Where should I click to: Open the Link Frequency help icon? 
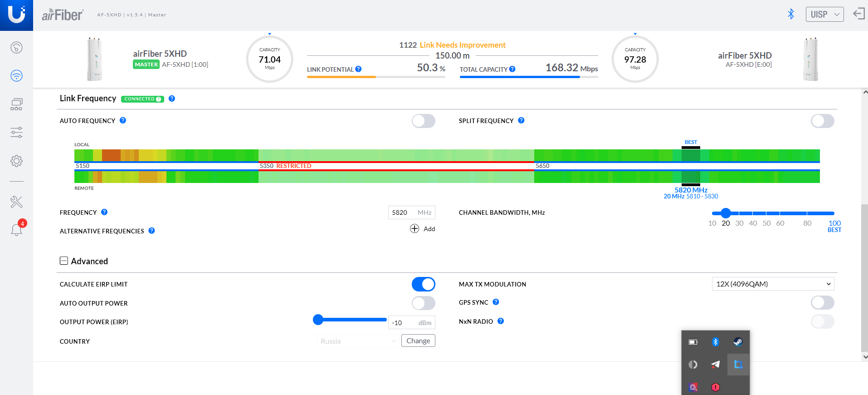click(x=172, y=99)
